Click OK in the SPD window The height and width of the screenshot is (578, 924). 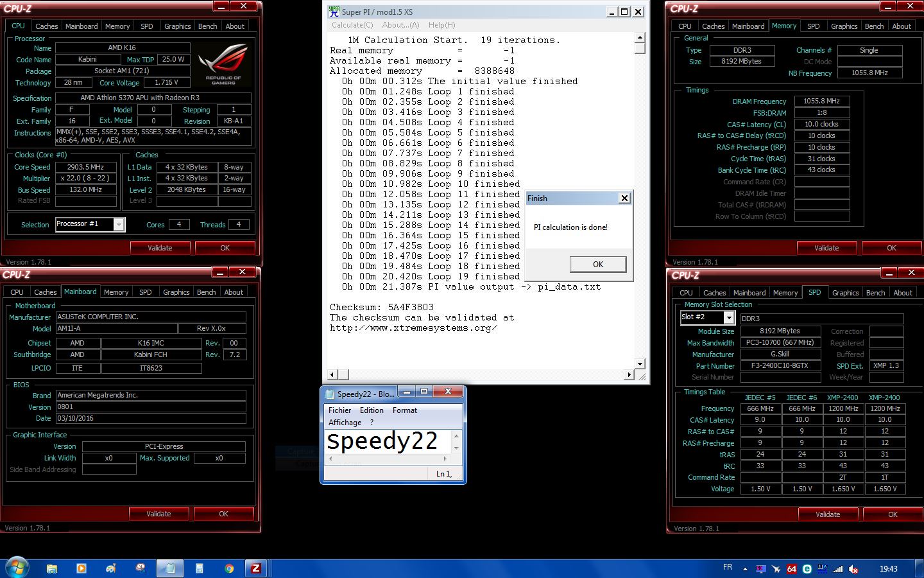tap(893, 514)
